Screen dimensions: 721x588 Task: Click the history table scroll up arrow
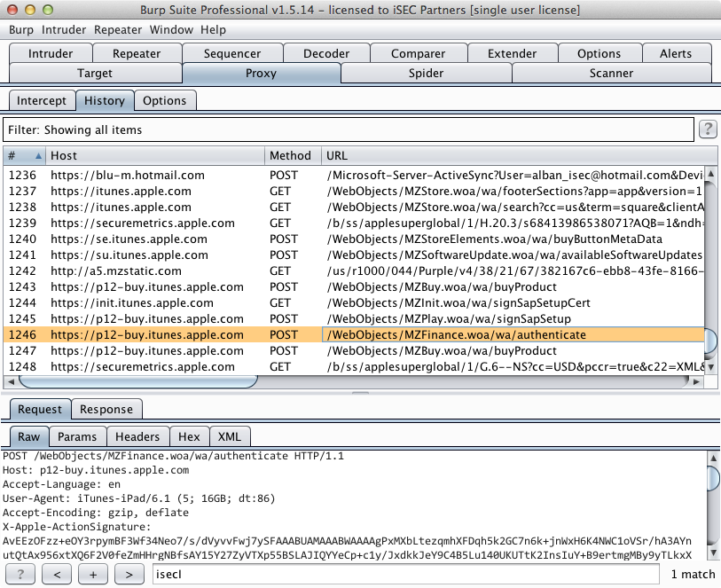[x=711, y=173]
